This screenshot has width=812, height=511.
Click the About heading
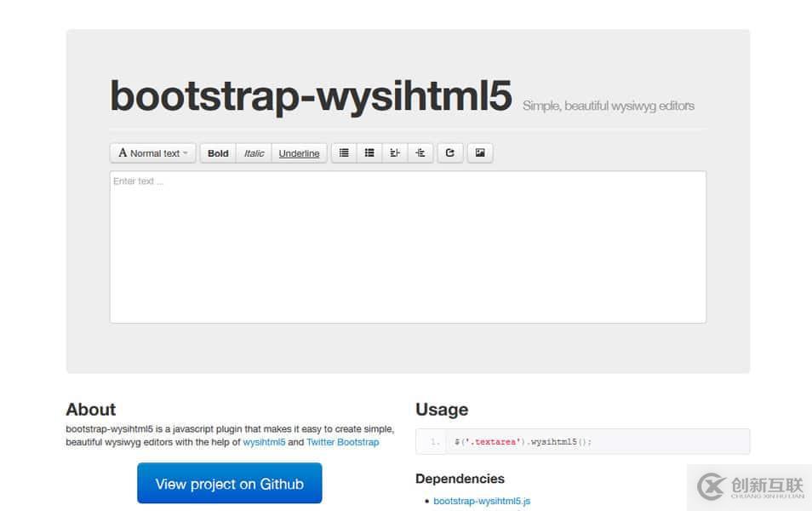[90, 410]
